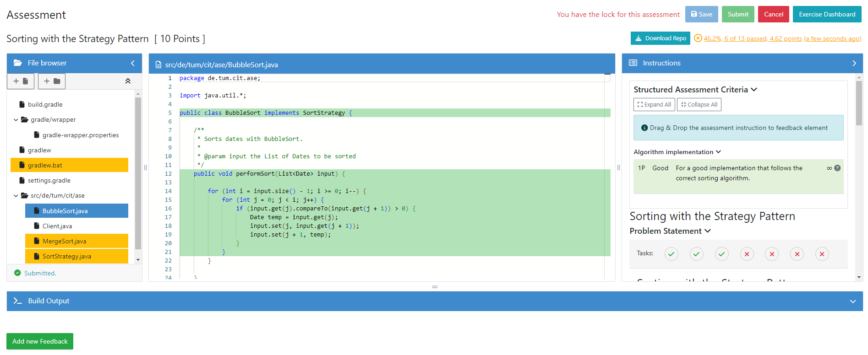Click the resize handle between file browser and editor
This screenshot has width=868, height=355.
tap(145, 167)
